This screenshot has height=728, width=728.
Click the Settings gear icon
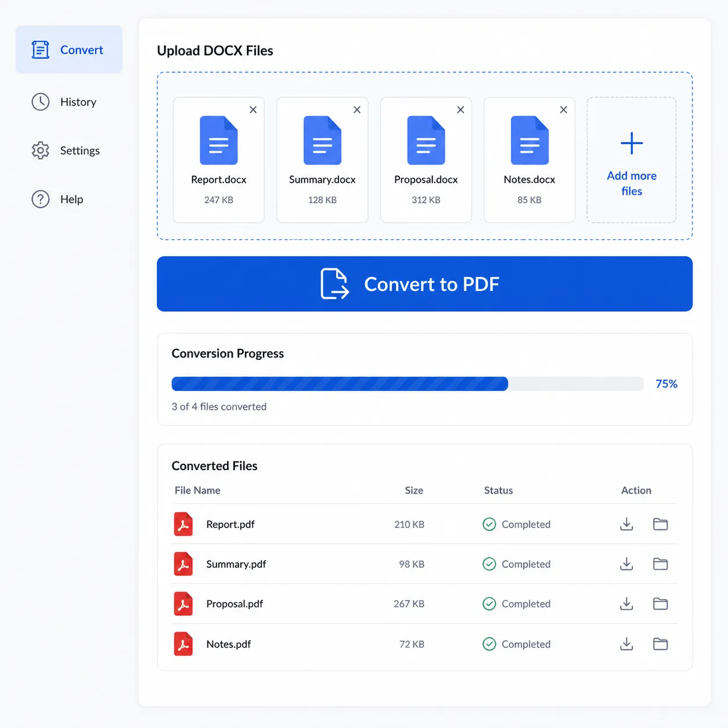coord(41,150)
